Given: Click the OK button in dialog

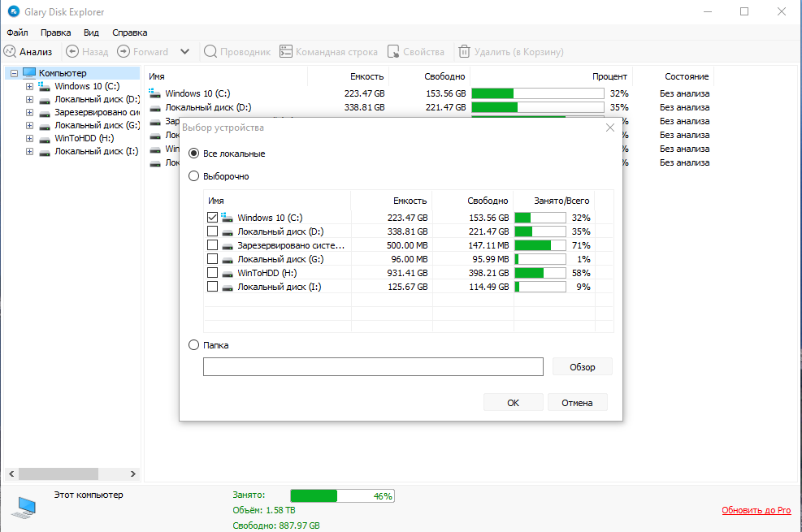Looking at the screenshot, I should click(x=513, y=402).
